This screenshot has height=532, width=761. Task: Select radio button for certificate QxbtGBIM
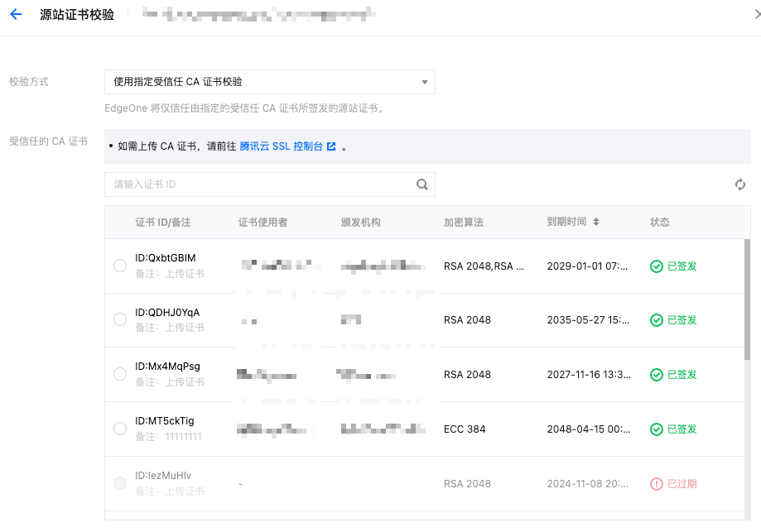[x=120, y=266]
